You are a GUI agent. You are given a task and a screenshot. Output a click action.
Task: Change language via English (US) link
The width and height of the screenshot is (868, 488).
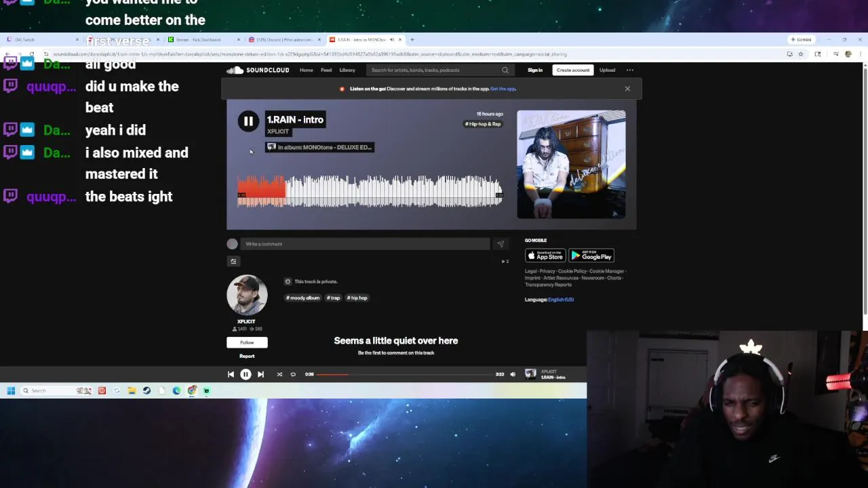tap(561, 300)
